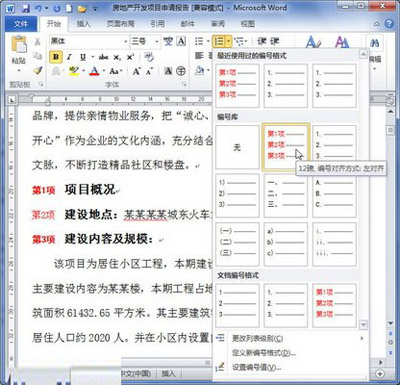This screenshot has height=385, width=400.
Task: Open 更改列表级别 change list level submenu
Action: tap(291, 338)
